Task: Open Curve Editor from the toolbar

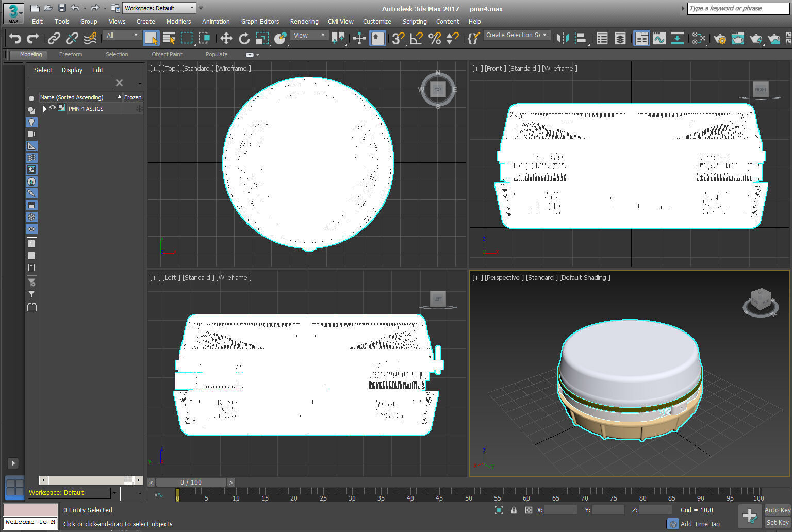Action: [x=659, y=38]
